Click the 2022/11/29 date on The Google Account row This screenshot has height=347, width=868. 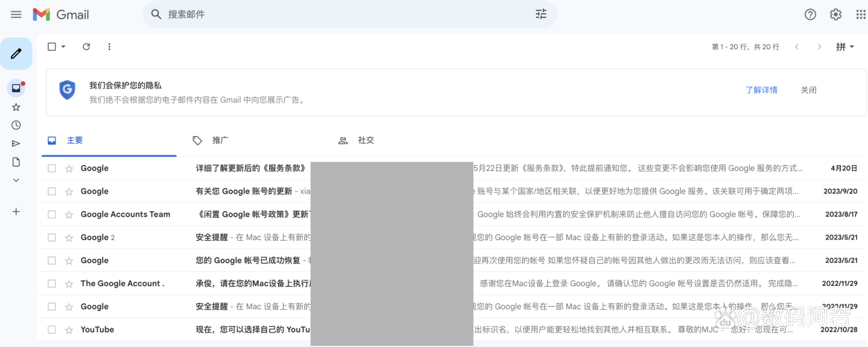pos(840,284)
